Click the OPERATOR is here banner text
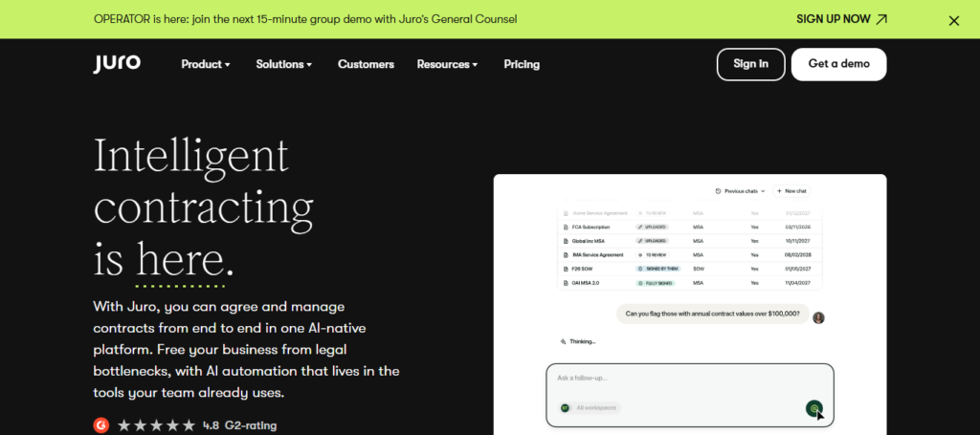Viewport: 980px width, 435px height. click(x=305, y=19)
